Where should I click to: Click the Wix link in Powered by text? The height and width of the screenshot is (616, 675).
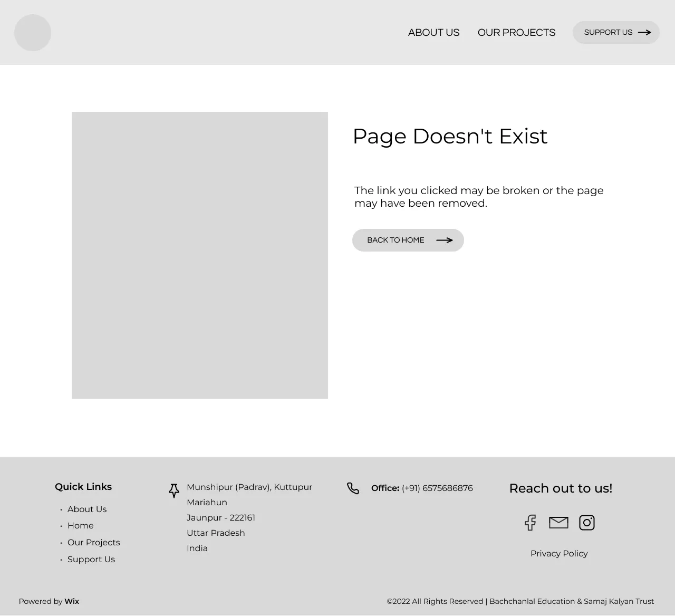click(x=72, y=601)
